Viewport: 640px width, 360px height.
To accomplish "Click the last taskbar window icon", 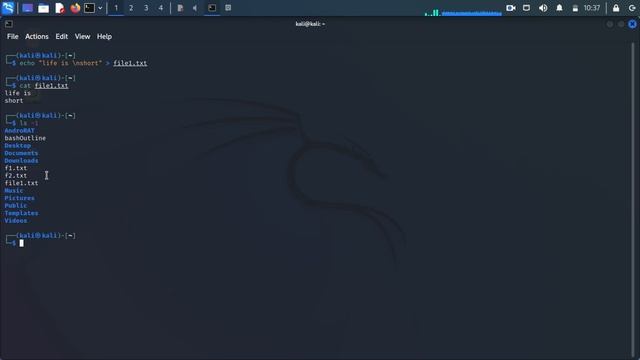I will pos(228,8).
